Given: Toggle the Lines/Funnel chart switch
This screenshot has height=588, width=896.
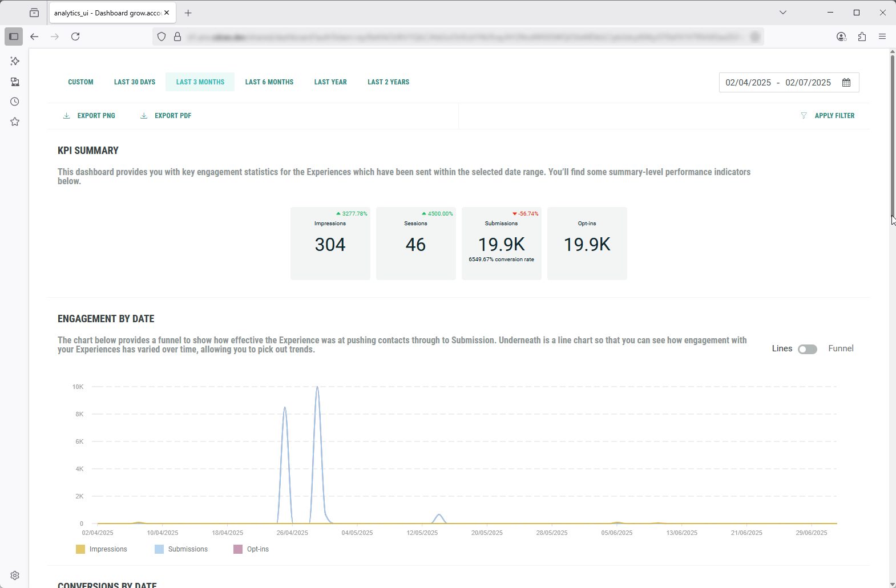Looking at the screenshot, I should (807, 349).
